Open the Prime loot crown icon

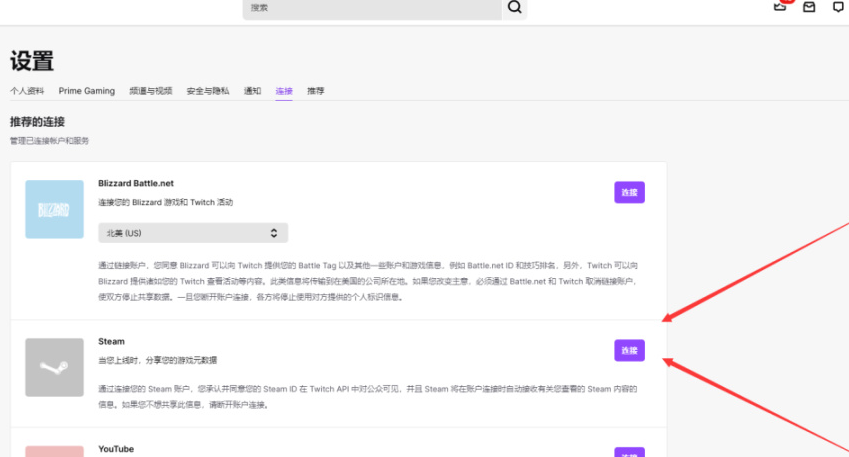tap(780, 6)
